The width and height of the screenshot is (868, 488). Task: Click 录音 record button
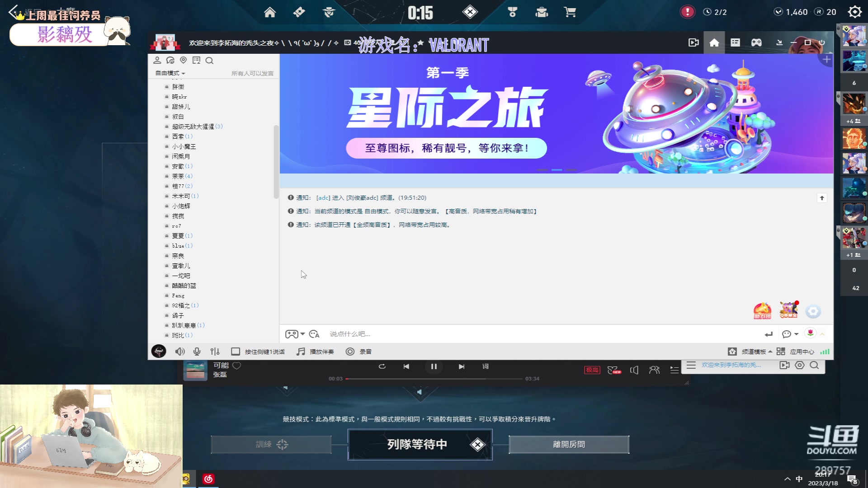(359, 352)
